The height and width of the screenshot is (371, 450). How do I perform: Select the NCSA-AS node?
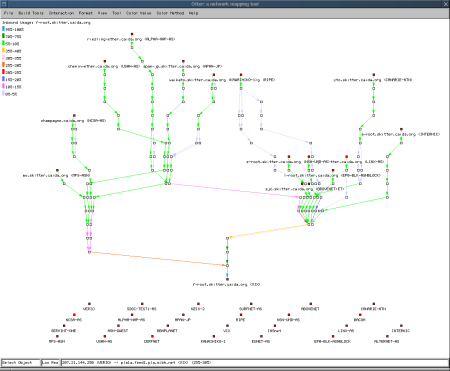point(74,315)
